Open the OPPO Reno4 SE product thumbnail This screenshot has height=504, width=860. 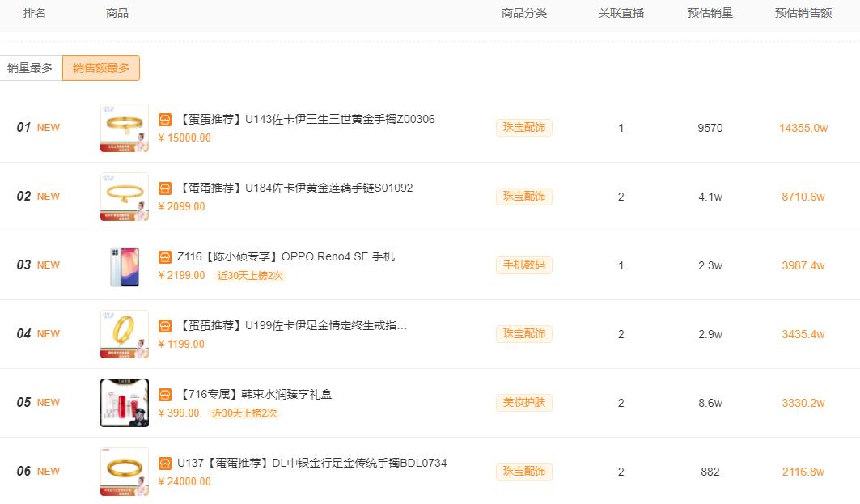(x=123, y=265)
